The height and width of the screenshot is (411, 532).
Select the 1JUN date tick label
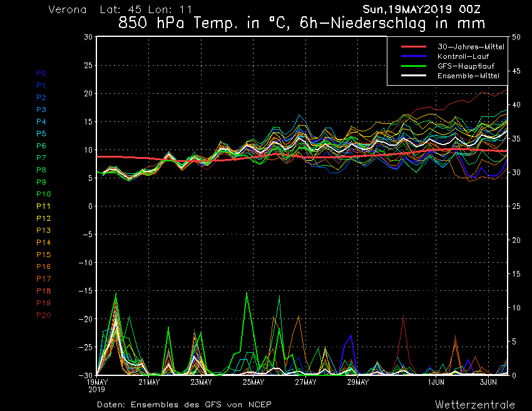coord(436,382)
